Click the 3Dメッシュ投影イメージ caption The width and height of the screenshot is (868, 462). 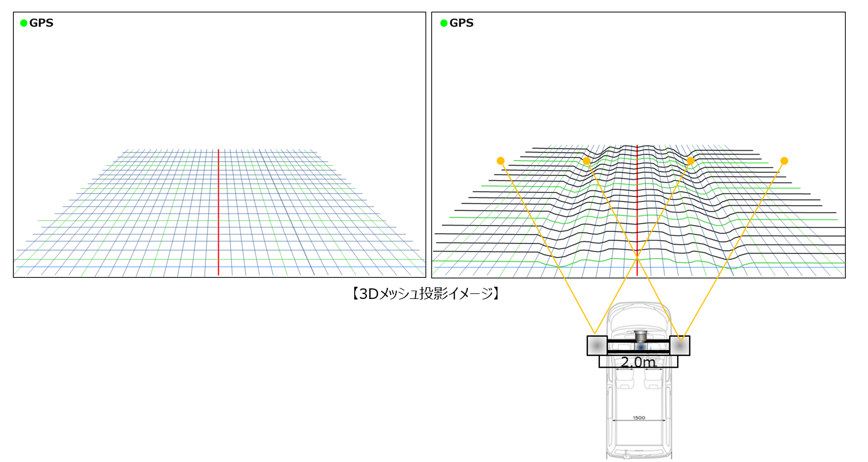click(x=426, y=294)
